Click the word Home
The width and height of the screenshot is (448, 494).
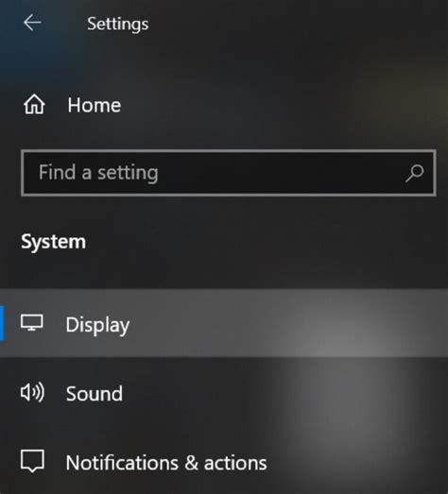click(x=95, y=105)
